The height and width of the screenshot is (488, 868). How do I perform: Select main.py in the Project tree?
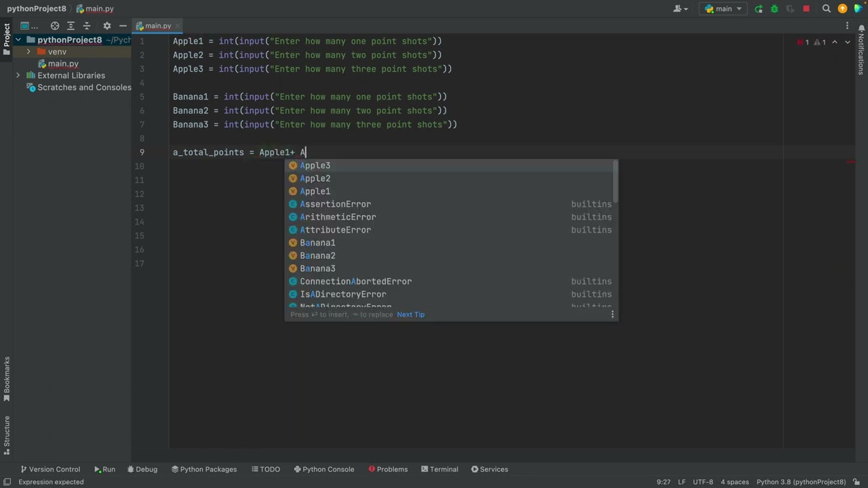point(63,64)
